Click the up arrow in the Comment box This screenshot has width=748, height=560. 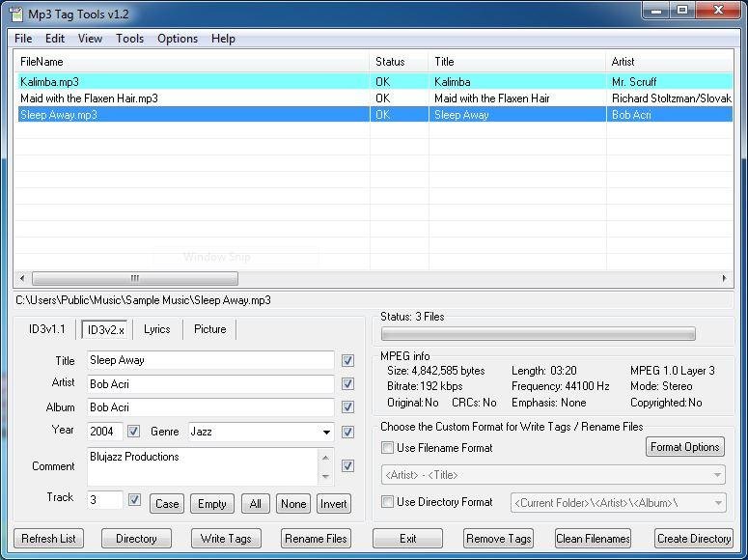click(x=325, y=458)
